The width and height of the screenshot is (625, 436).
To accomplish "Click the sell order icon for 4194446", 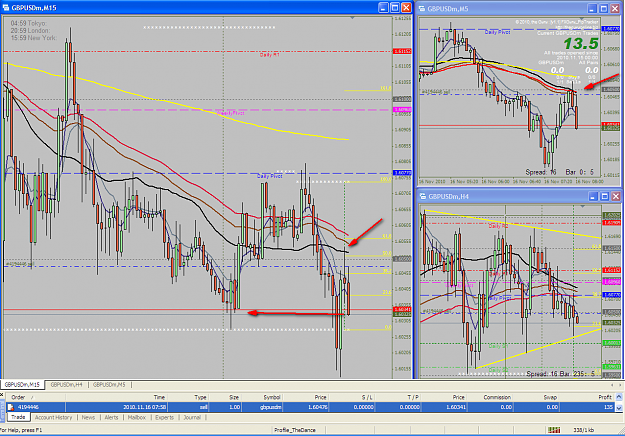I will 11,407.
